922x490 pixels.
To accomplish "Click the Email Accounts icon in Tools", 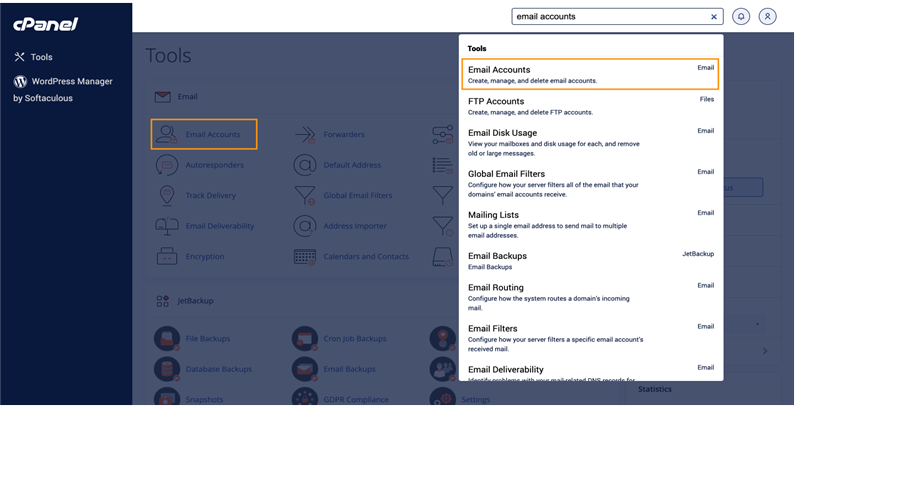I will [x=167, y=134].
